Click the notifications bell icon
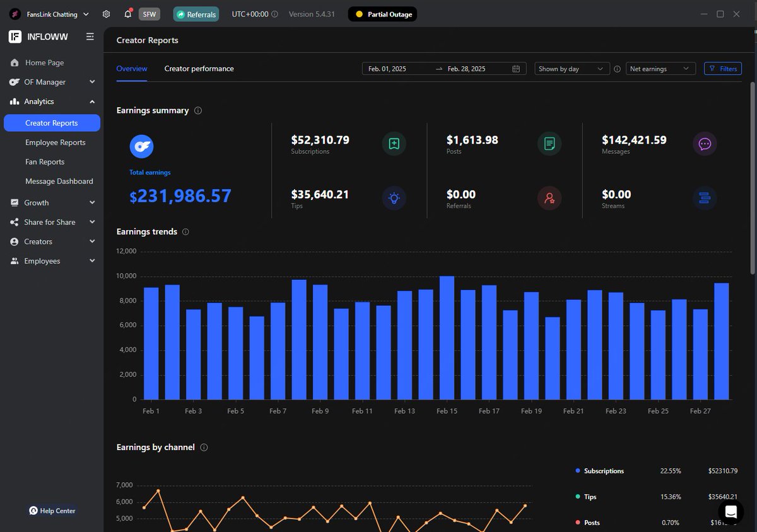Viewport: 757px width, 532px height. pos(127,13)
